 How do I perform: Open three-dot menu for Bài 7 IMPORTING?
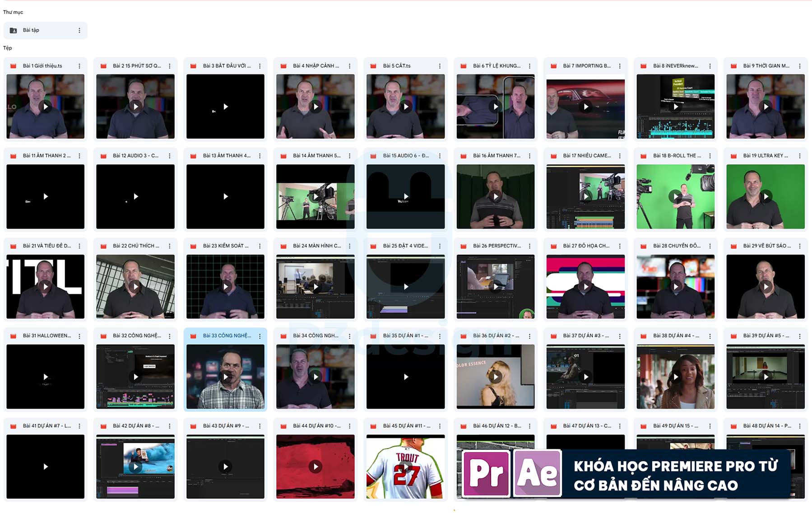620,66
